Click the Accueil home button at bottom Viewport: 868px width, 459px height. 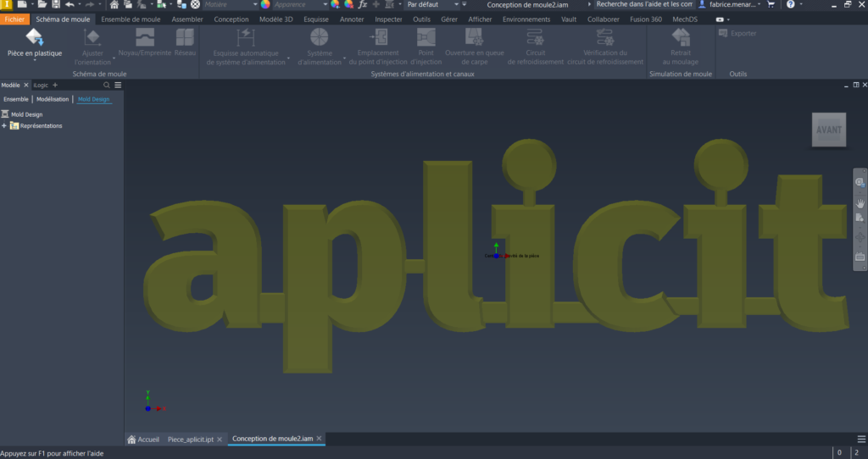tap(143, 440)
